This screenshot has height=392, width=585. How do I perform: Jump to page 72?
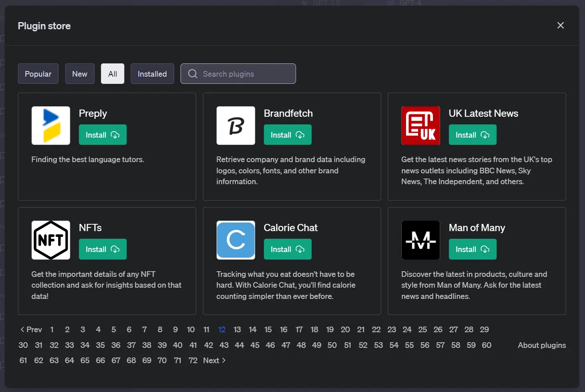coord(193,360)
